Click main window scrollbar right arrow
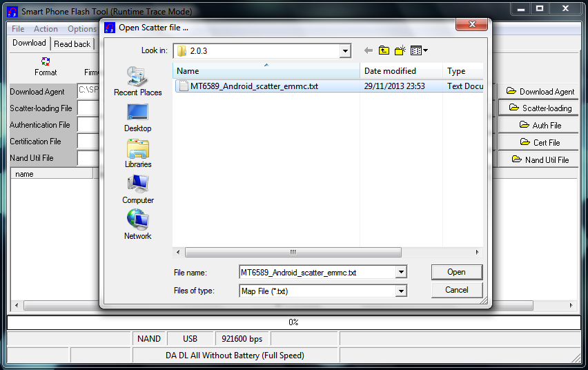This screenshot has width=588, height=370. (x=571, y=305)
